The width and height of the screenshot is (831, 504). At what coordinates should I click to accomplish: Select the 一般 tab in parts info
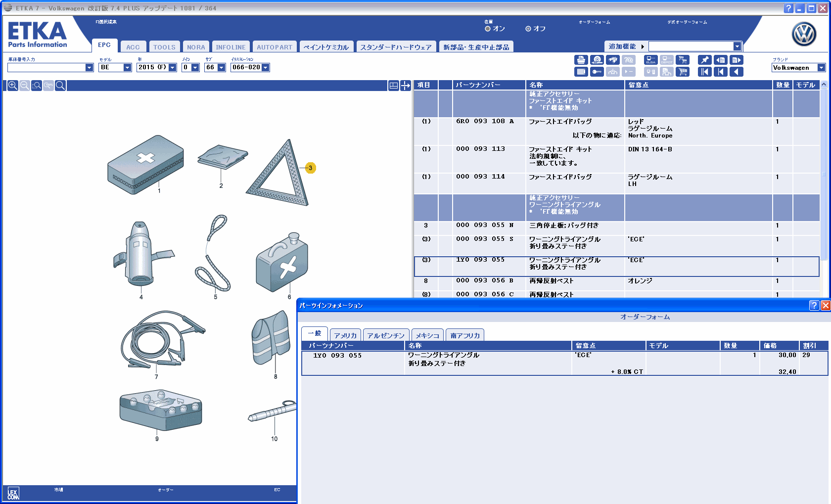click(x=315, y=334)
